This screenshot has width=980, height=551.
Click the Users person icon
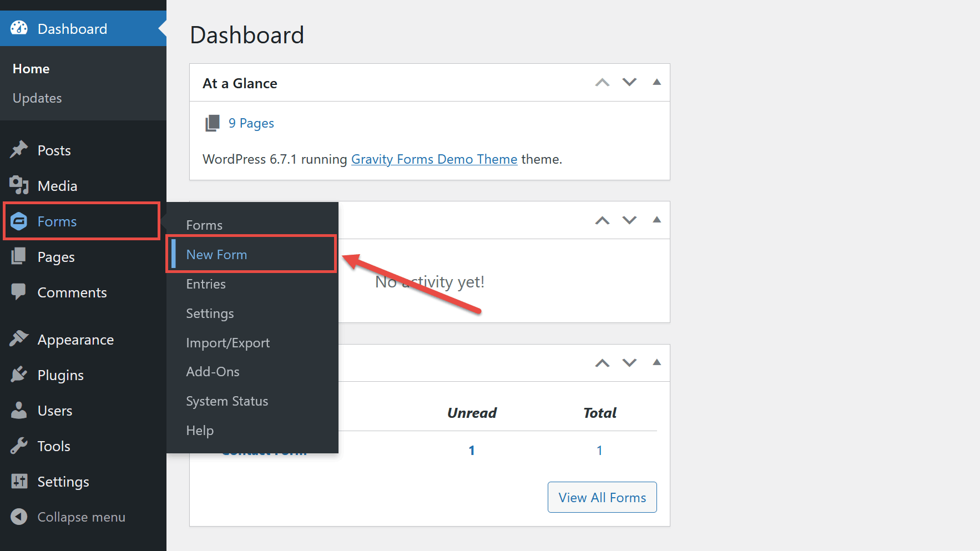19,410
